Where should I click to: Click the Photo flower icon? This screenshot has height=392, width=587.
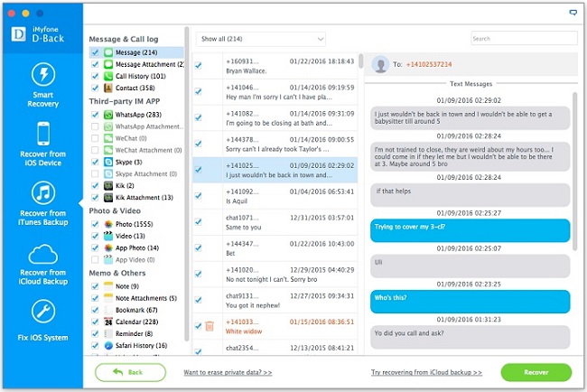pos(108,224)
